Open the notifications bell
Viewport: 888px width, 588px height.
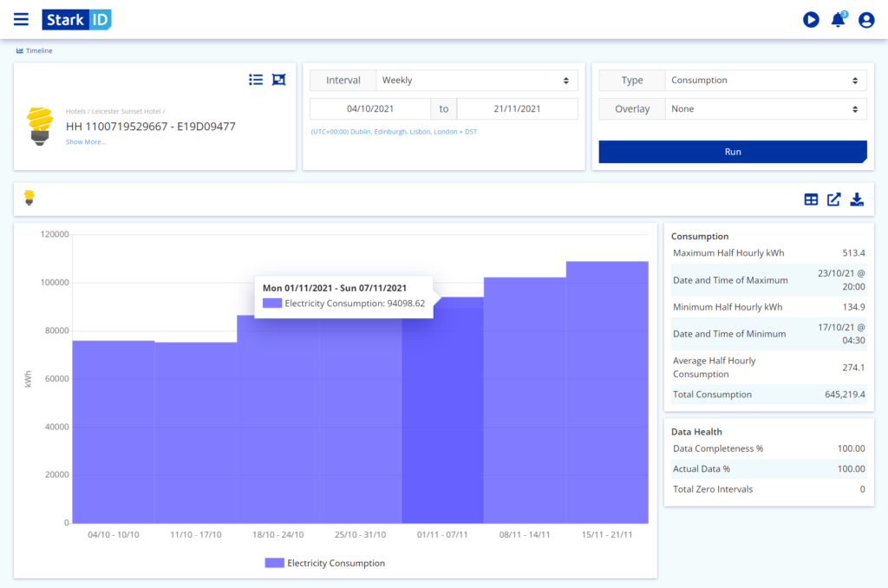coord(838,19)
